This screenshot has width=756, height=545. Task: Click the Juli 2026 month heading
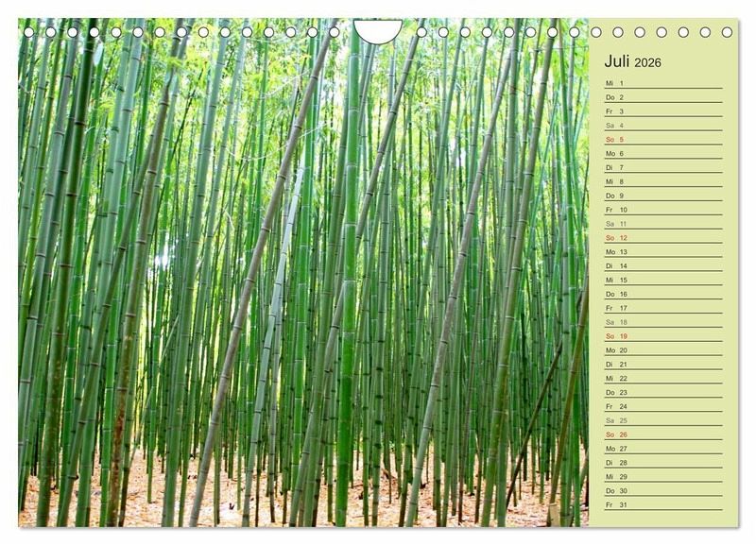click(632, 62)
